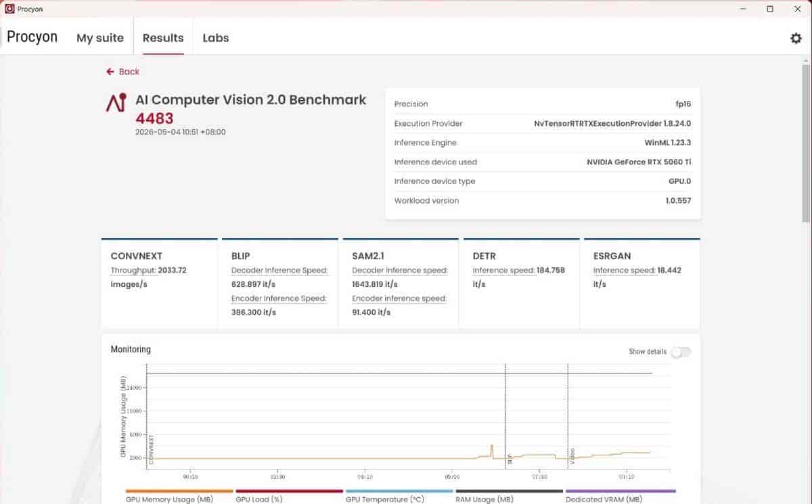This screenshot has width=812, height=504.
Task: Click the Inference Engine label
Action: tap(426, 143)
